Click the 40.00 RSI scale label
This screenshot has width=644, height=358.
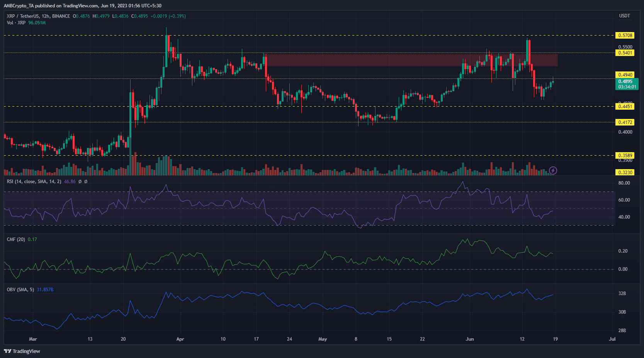[x=624, y=217]
